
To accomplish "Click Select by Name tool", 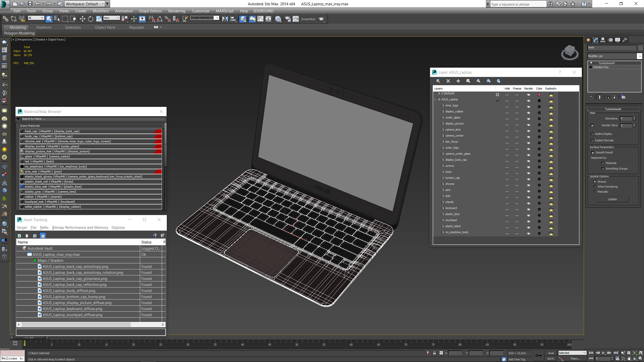I will pos(57,19).
